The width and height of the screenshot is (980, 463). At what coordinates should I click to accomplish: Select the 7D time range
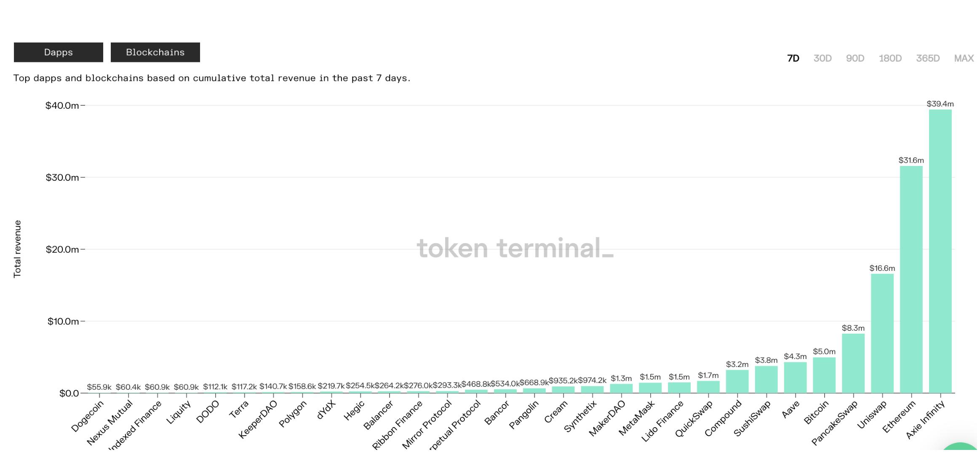coord(793,58)
